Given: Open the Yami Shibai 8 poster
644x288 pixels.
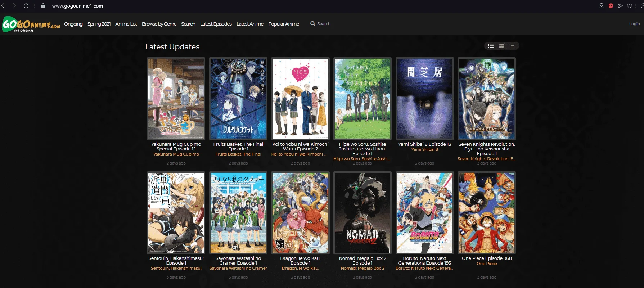Looking at the screenshot, I should [x=425, y=99].
